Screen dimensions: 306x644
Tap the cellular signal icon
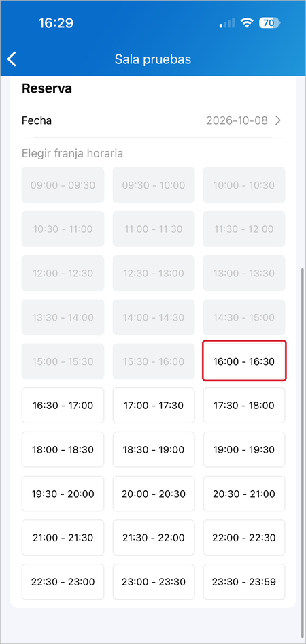tap(227, 23)
